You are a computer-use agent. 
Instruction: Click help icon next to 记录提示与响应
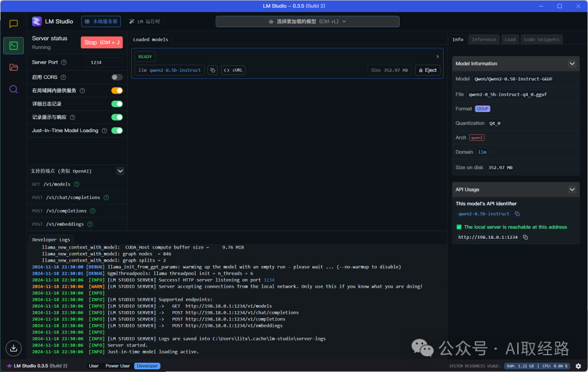point(73,117)
